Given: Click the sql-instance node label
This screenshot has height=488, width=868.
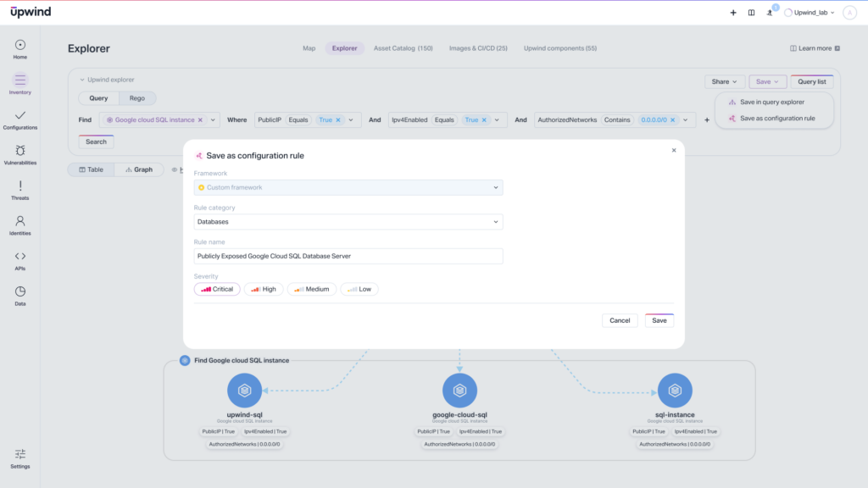Looking at the screenshot, I should [x=675, y=414].
